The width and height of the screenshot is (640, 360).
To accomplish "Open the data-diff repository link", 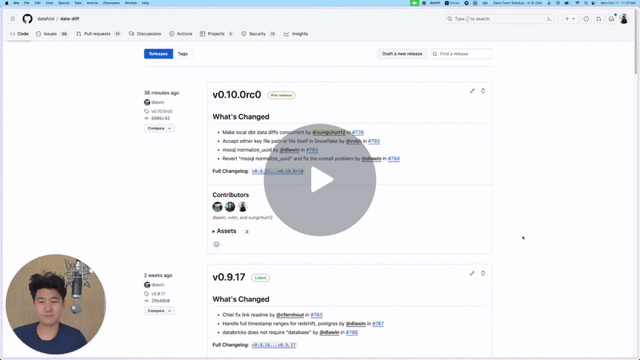I will click(70, 19).
